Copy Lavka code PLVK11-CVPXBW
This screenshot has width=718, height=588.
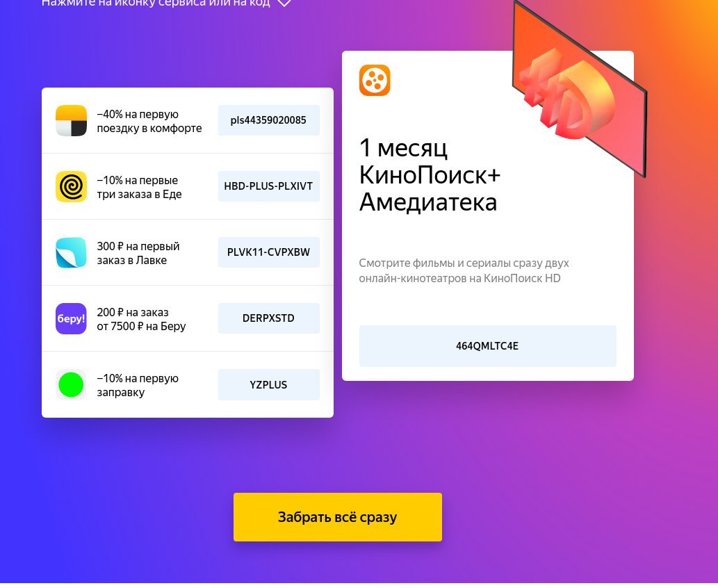tap(269, 252)
